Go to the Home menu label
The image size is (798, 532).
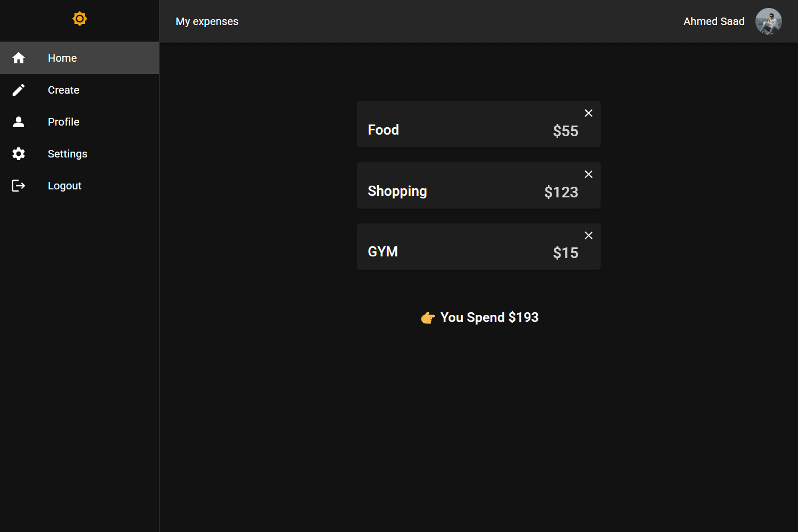(x=62, y=58)
